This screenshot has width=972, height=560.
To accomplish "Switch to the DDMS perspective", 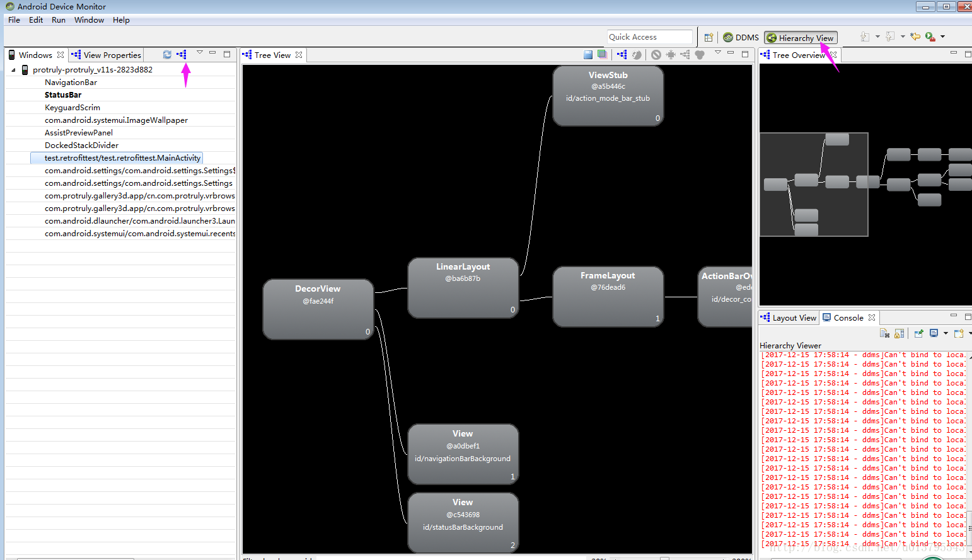I will (x=741, y=37).
